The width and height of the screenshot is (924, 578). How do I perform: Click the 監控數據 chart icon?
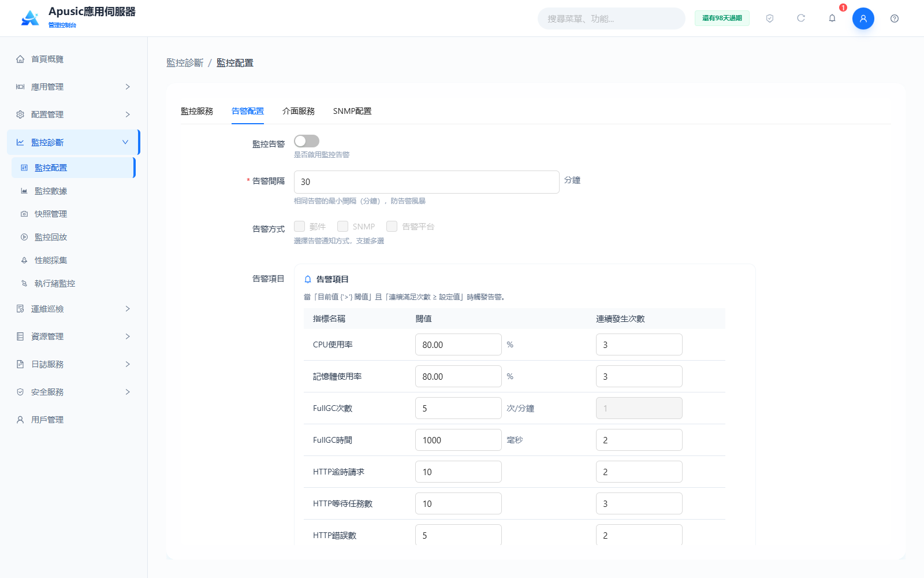[24, 191]
